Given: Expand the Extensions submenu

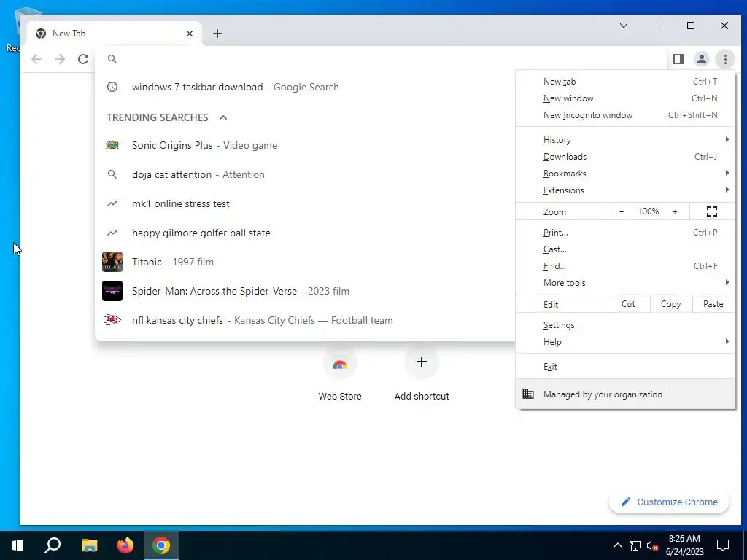Looking at the screenshot, I should (x=625, y=190).
